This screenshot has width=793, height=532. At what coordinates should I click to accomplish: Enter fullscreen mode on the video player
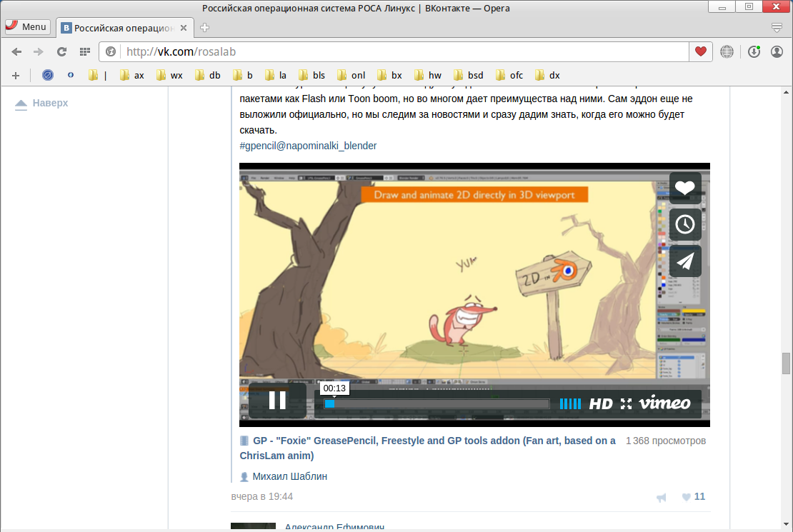[627, 403]
